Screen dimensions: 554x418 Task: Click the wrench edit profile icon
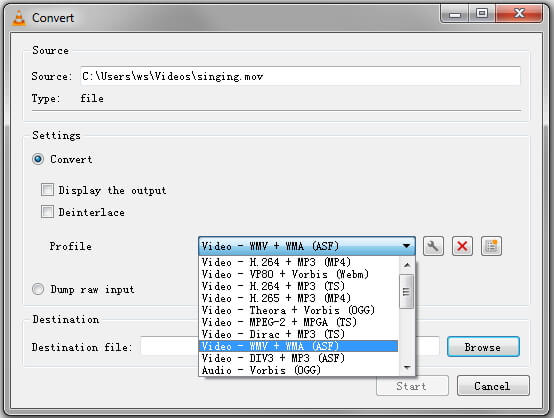coord(433,246)
